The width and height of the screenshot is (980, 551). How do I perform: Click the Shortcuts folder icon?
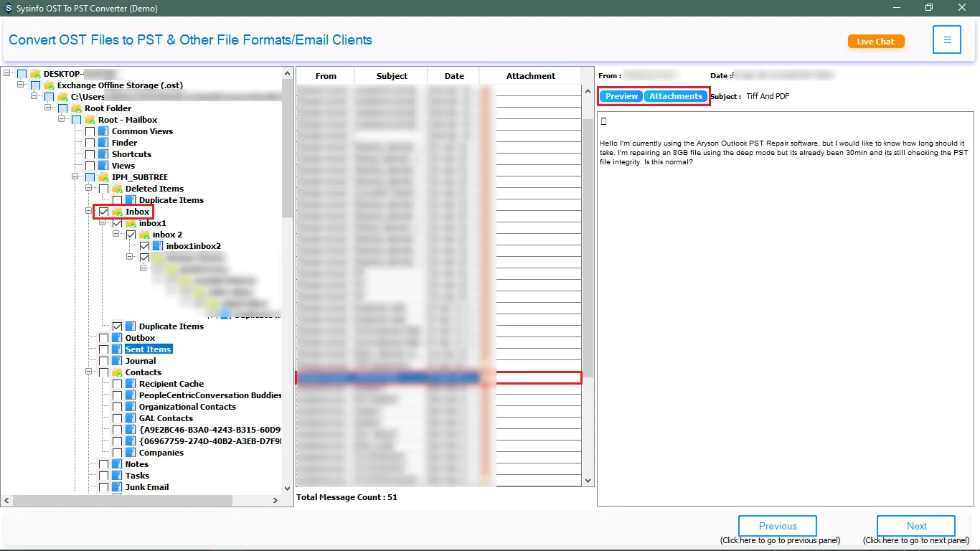[x=103, y=154]
